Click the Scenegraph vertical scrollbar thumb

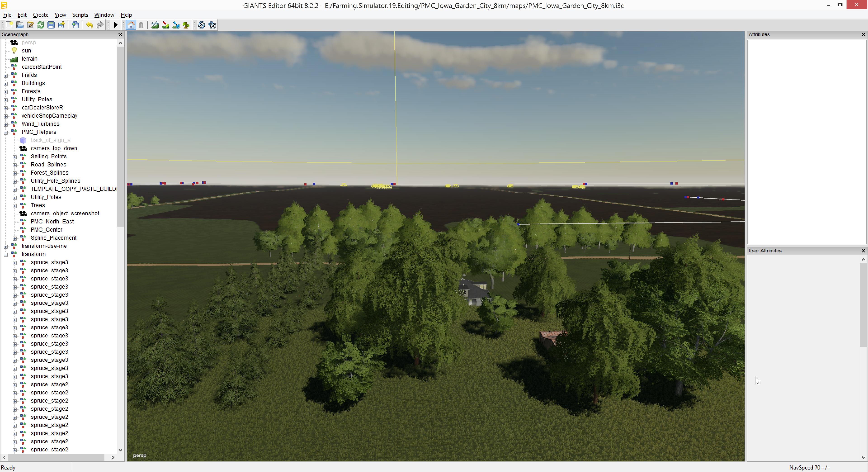[120, 137]
